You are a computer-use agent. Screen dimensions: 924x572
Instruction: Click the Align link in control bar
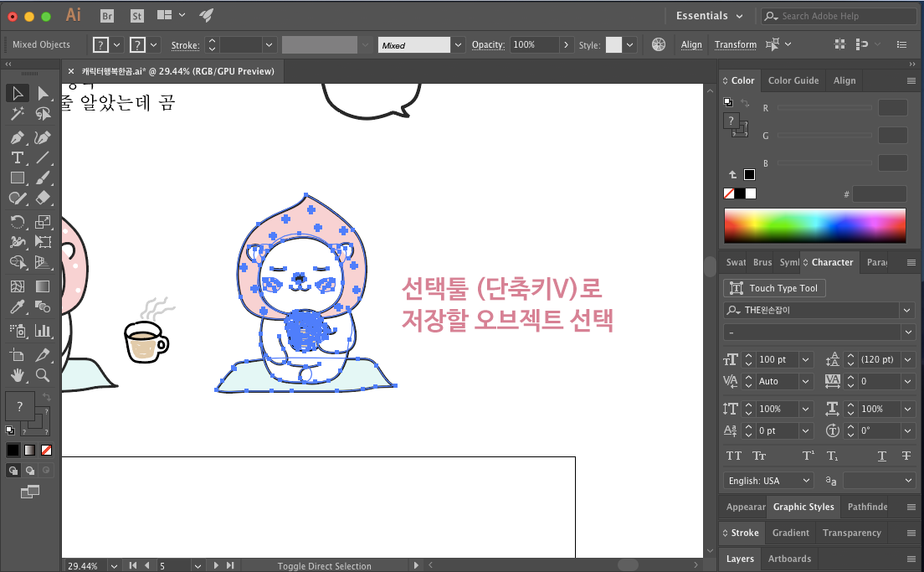click(x=691, y=45)
